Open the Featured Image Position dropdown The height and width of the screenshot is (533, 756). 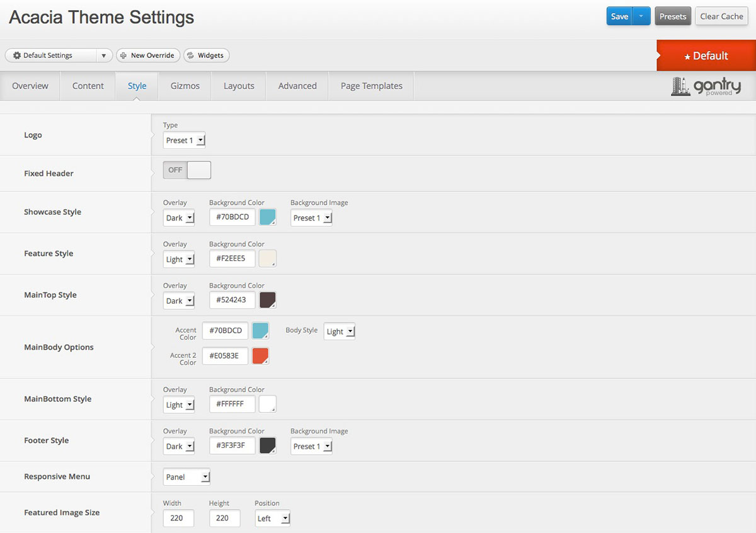(273, 519)
